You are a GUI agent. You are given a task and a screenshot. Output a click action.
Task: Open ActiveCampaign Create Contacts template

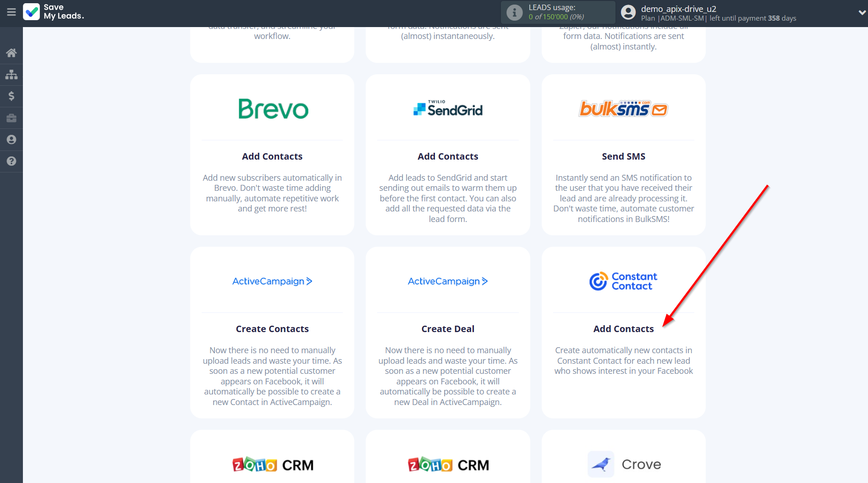(272, 328)
